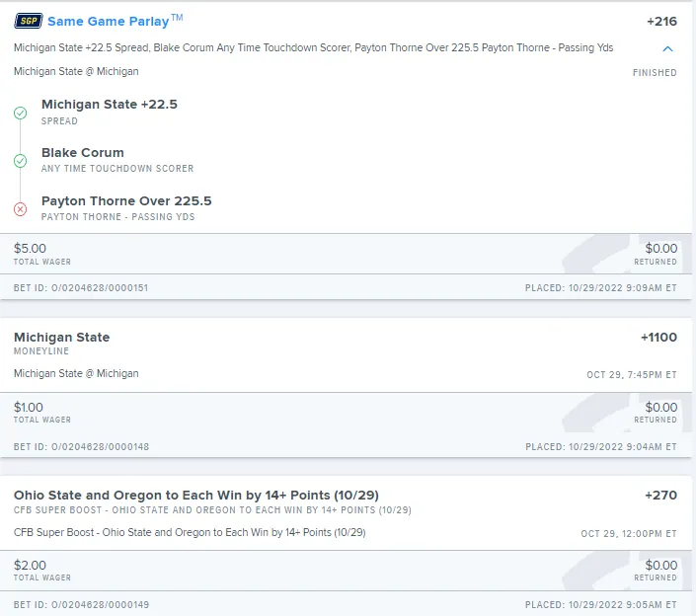Open Ohio State and Oregon boost bet title

(x=196, y=496)
